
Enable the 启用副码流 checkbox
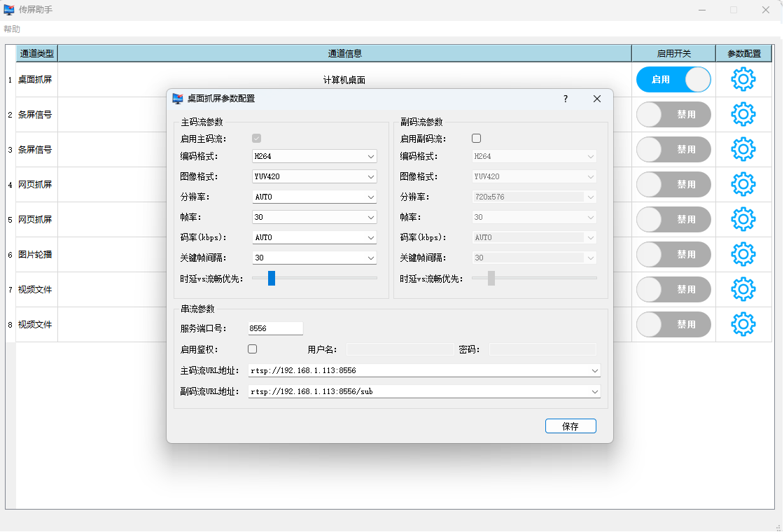click(x=477, y=139)
